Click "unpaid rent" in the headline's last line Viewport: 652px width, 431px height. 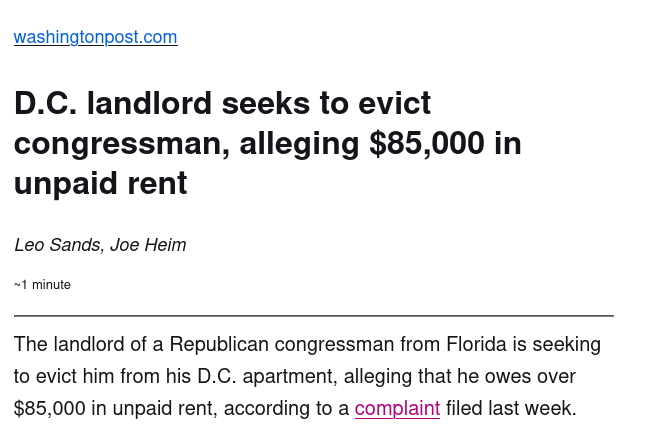pyautogui.click(x=100, y=184)
